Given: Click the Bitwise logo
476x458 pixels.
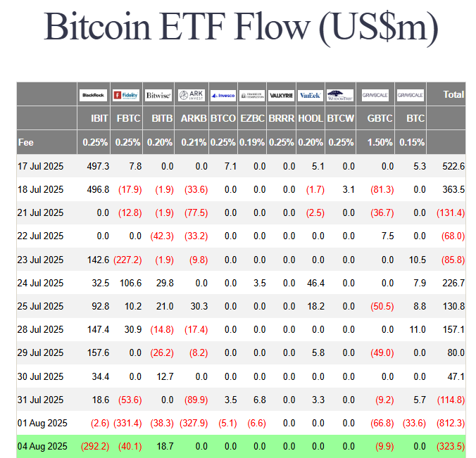Looking at the screenshot, I should coord(158,95).
